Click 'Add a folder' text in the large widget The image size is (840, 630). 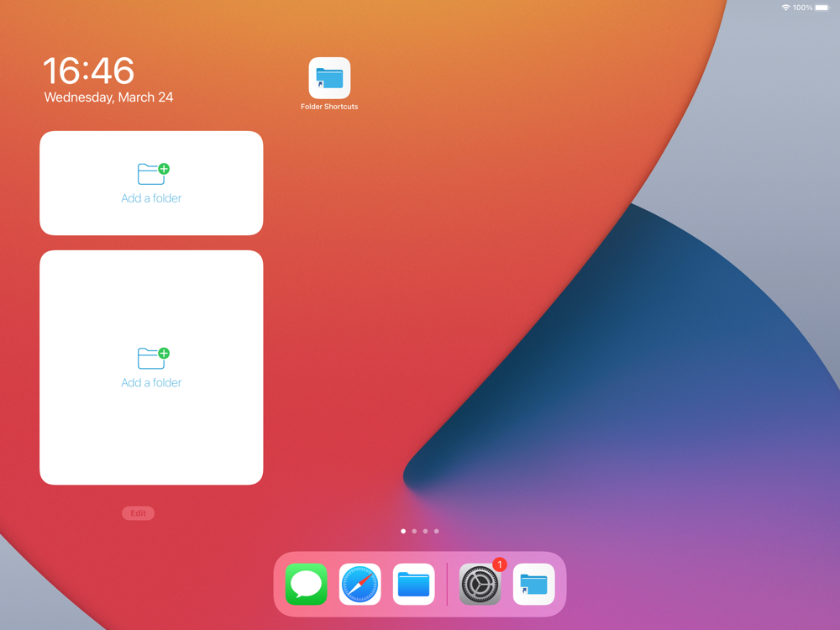(151, 382)
